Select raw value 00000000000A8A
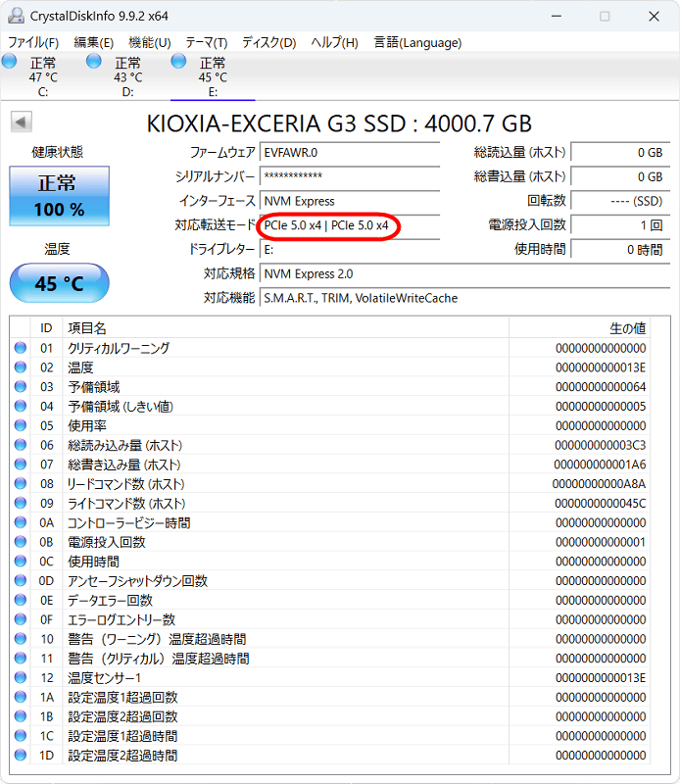 click(599, 484)
